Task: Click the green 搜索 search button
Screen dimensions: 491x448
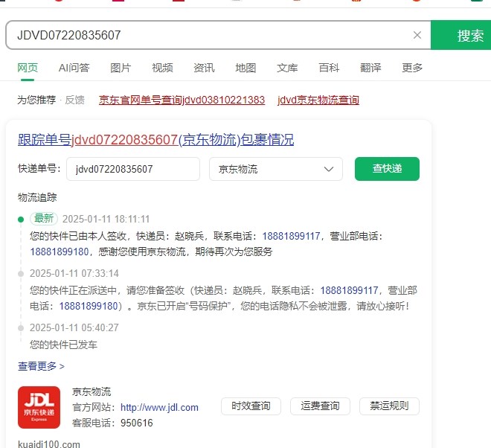Action: point(460,35)
